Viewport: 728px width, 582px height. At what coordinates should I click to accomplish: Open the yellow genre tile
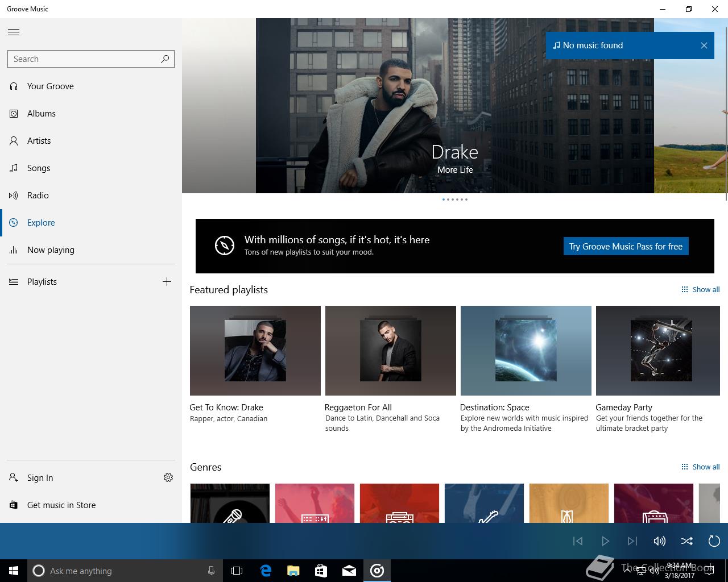click(569, 503)
